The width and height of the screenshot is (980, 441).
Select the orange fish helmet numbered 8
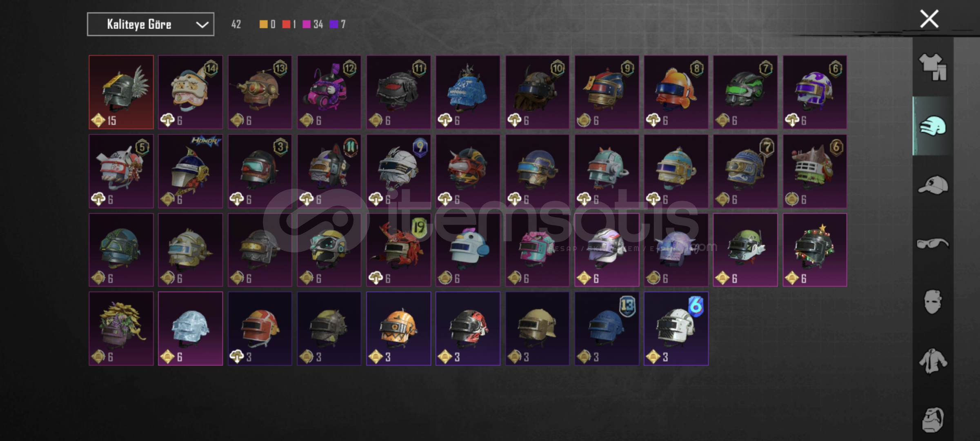[x=676, y=92]
